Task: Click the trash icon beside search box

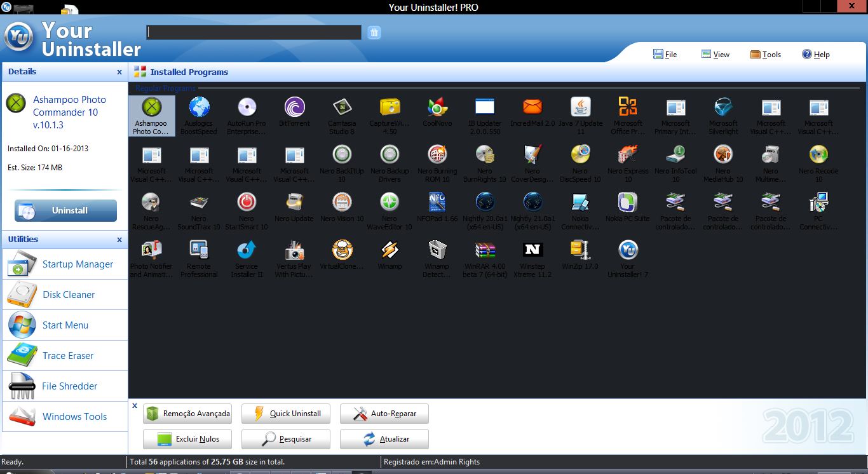Action: coord(374,32)
